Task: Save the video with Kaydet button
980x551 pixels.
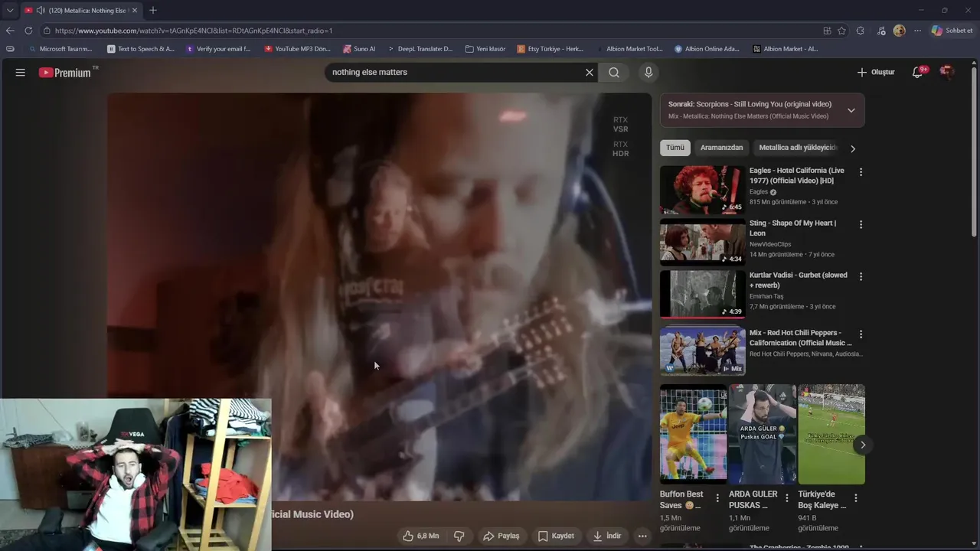Action: (x=556, y=536)
